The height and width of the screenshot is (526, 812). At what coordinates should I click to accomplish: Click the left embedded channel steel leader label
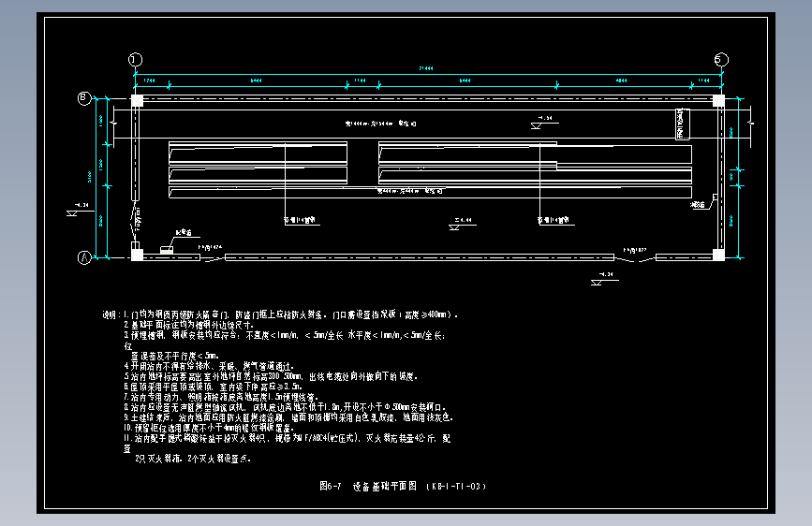(300, 221)
